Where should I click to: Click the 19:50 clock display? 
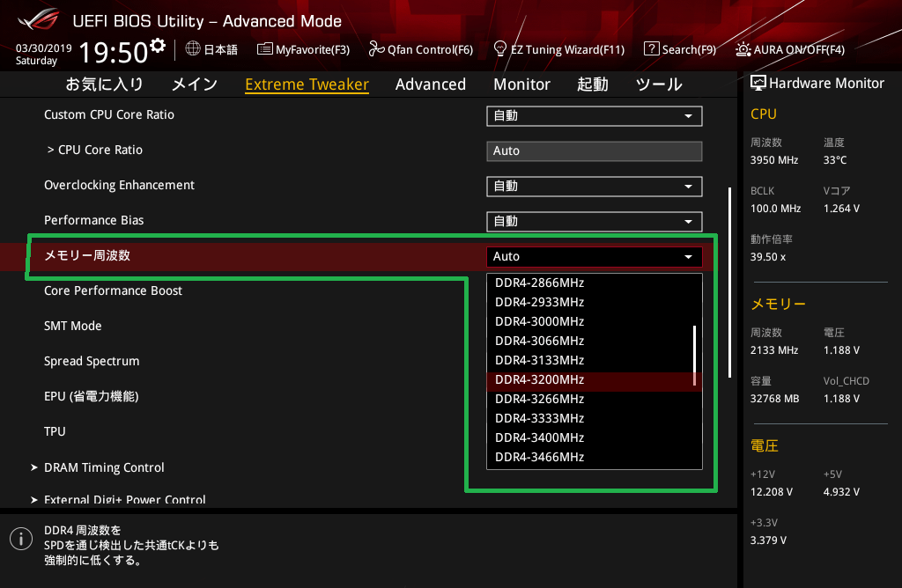(114, 53)
